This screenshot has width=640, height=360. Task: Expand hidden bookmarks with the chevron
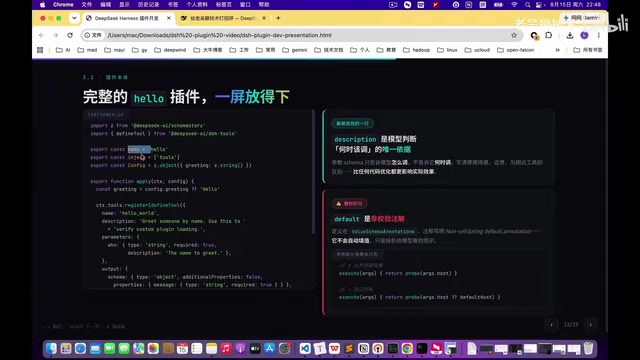[557, 50]
